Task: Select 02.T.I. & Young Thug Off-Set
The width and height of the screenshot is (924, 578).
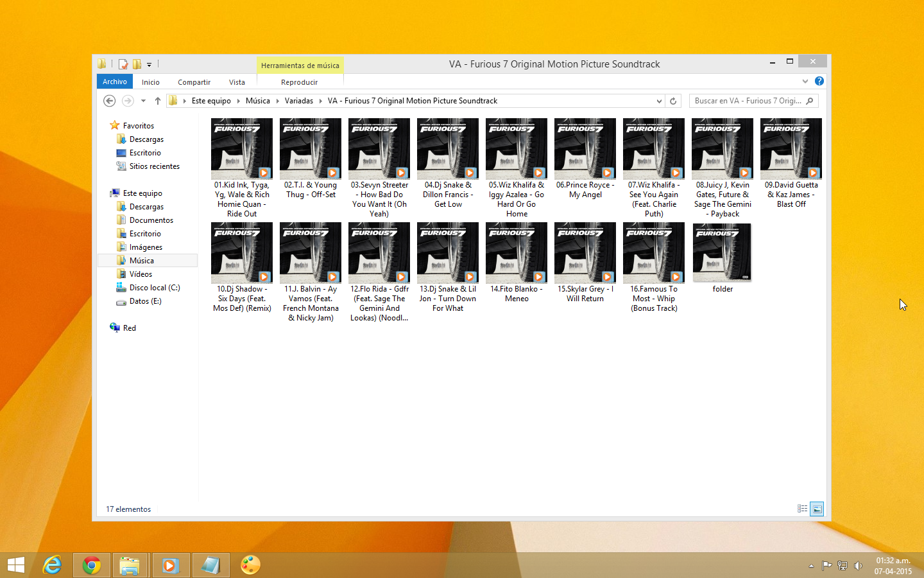Action: click(311, 159)
